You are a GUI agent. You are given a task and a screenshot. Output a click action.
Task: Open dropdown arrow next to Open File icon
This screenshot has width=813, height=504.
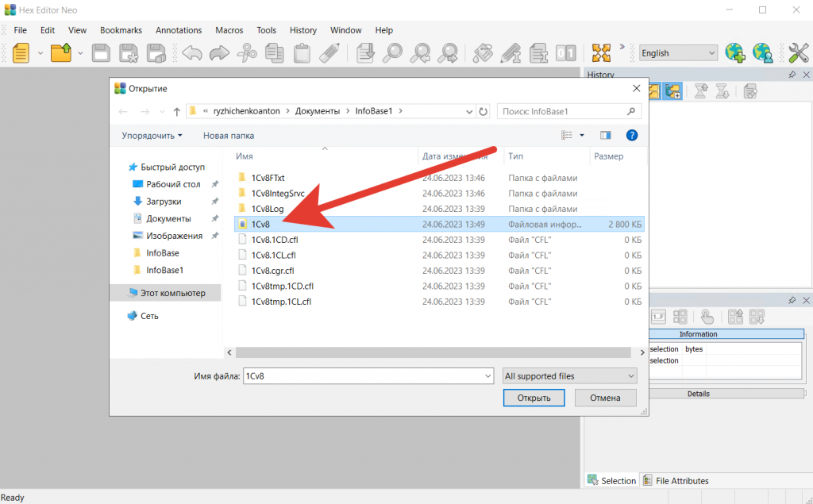[80, 53]
